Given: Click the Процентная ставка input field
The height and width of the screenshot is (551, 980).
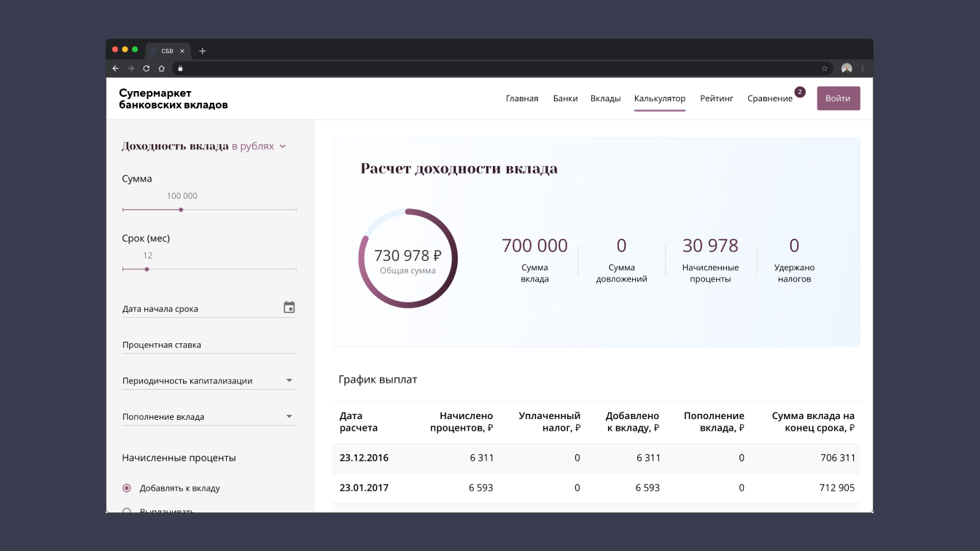Looking at the screenshot, I should pos(209,345).
